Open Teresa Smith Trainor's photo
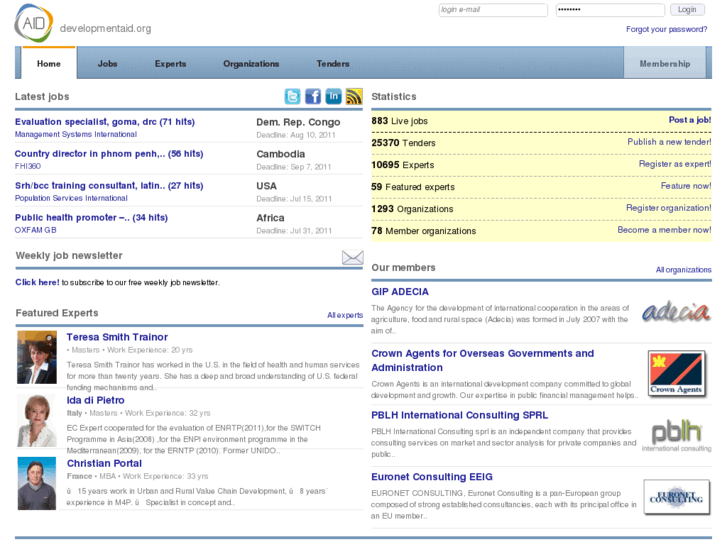 tap(37, 357)
